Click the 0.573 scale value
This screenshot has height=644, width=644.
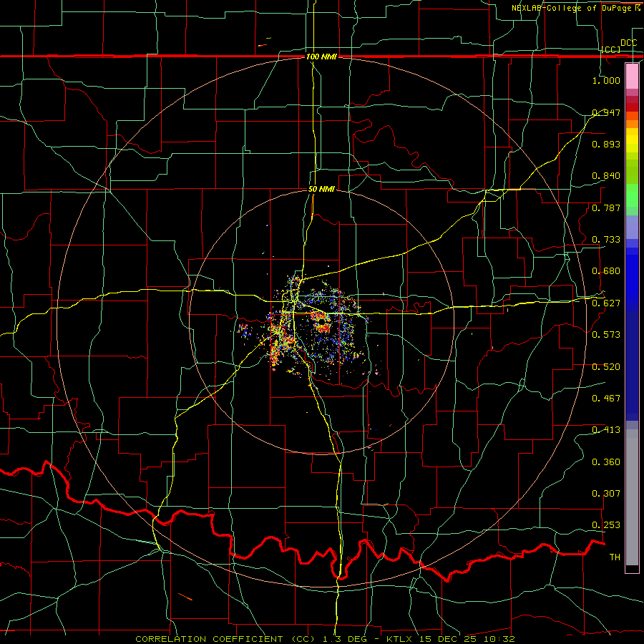point(606,335)
